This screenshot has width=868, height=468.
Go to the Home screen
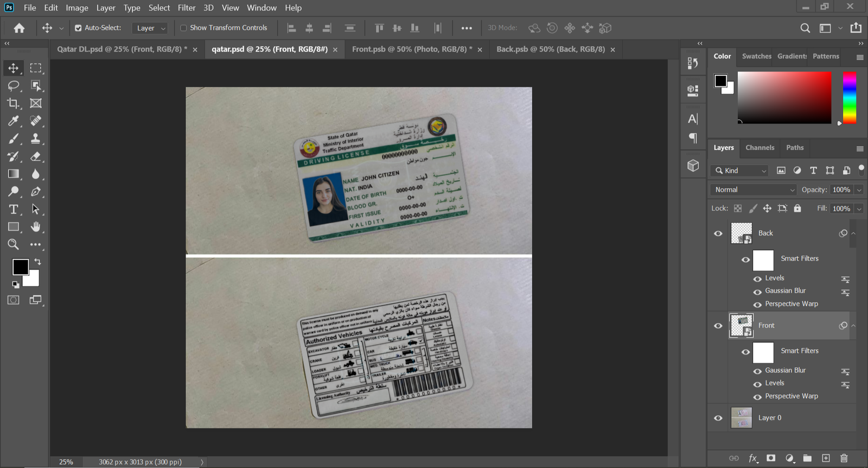(x=19, y=28)
